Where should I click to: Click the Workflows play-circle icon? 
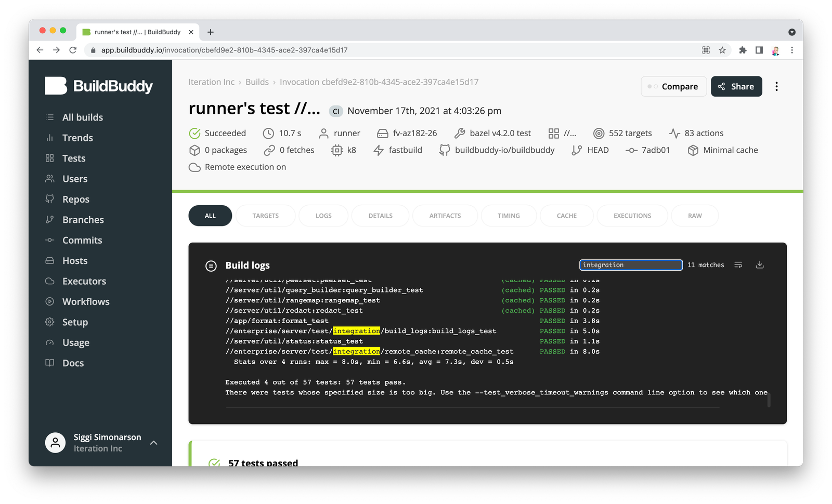[x=50, y=301]
